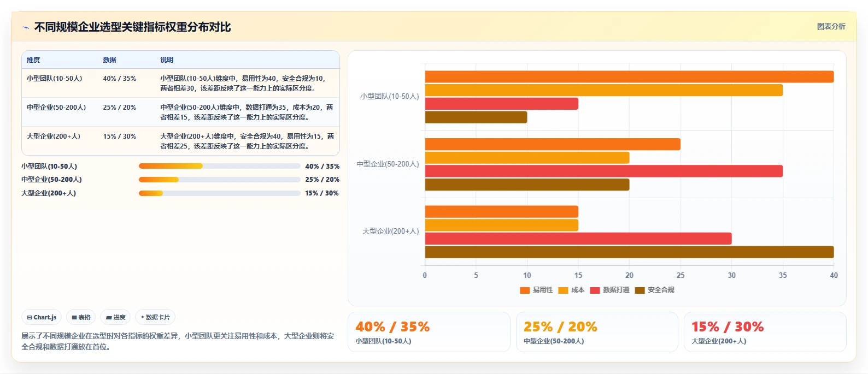
Task: Click the 数据打通 legend label text
Action: (x=616, y=290)
